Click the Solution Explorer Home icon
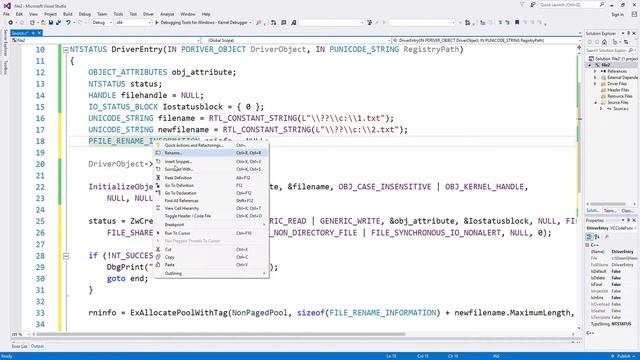 click(604, 42)
